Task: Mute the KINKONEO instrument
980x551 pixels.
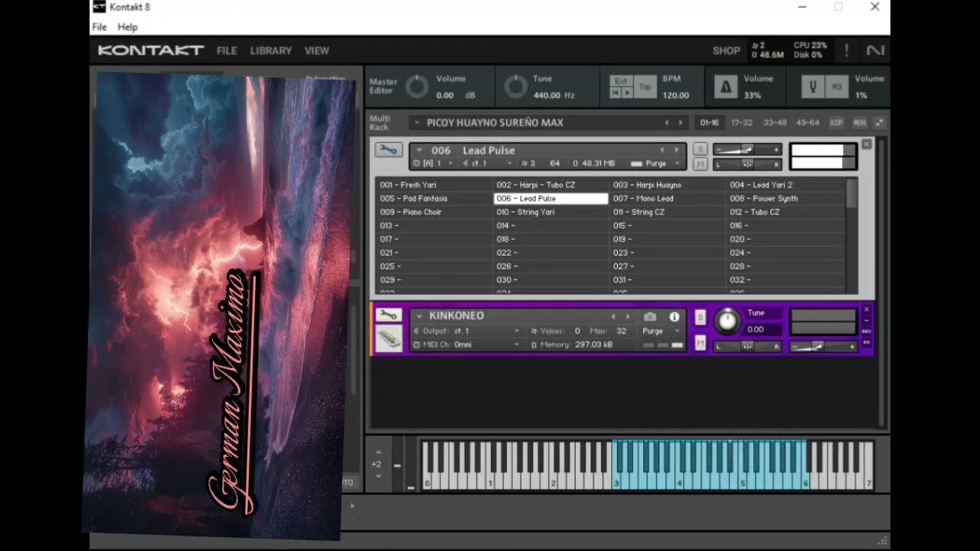Action: [x=700, y=344]
